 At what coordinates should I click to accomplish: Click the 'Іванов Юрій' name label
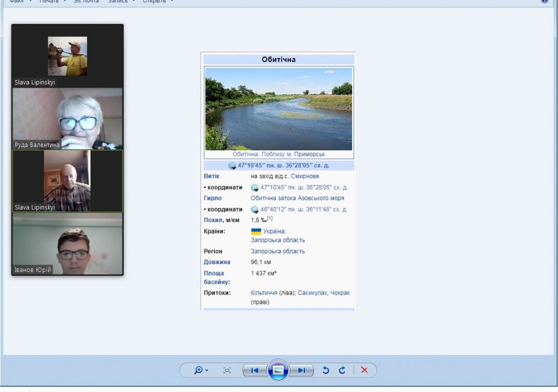(x=32, y=269)
